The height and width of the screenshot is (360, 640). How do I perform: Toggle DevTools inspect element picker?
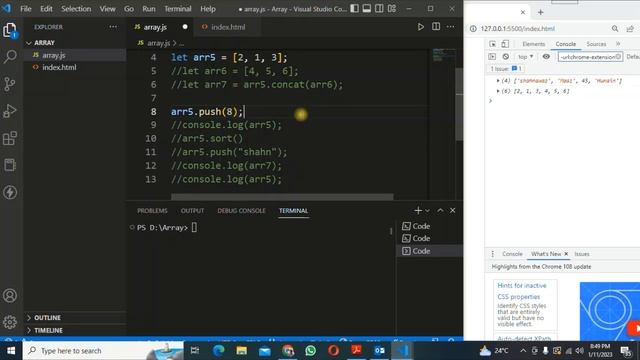pyautogui.click(x=493, y=44)
